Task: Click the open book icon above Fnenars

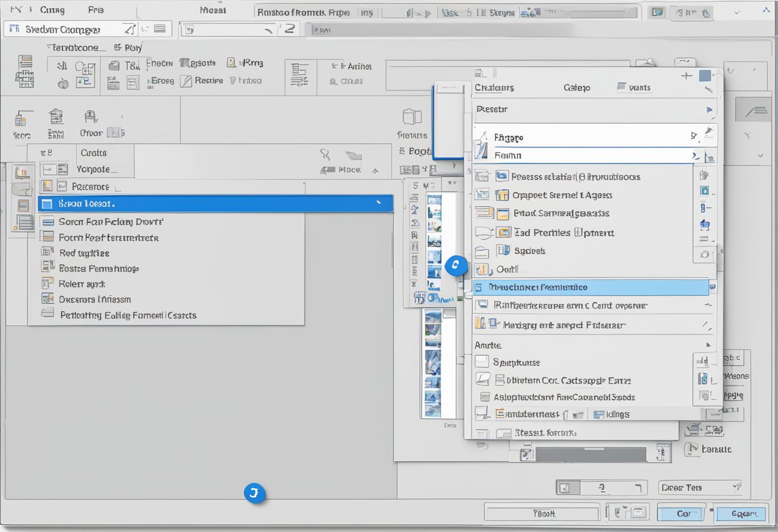Action: click(412, 117)
